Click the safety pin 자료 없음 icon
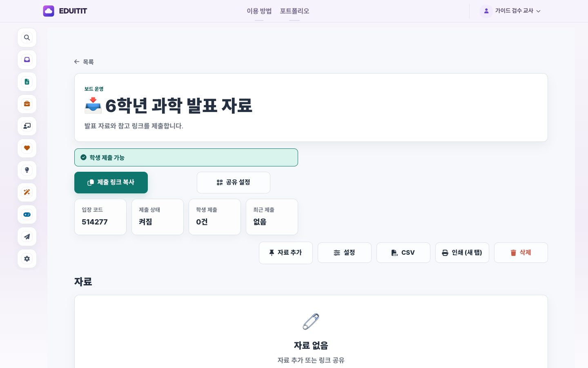 311,321
